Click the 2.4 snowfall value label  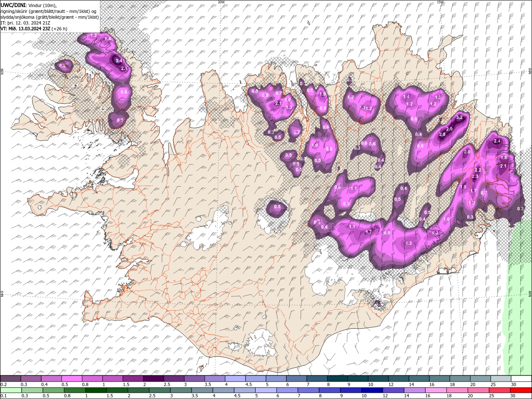(497, 141)
